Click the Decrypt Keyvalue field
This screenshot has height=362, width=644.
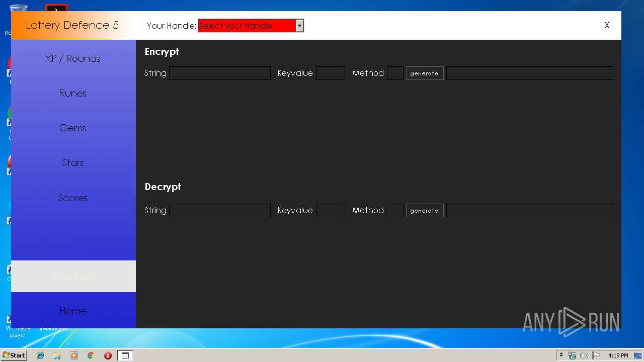pyautogui.click(x=331, y=211)
